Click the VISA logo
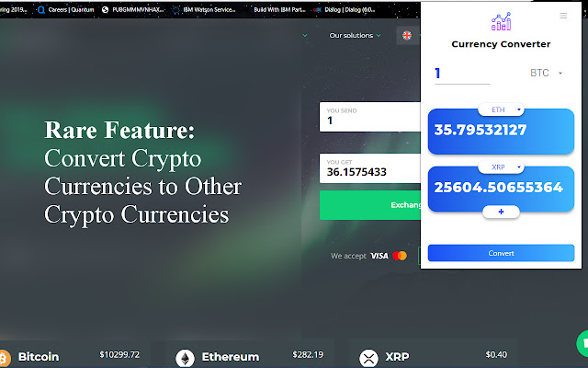588x368 pixels. coord(379,256)
